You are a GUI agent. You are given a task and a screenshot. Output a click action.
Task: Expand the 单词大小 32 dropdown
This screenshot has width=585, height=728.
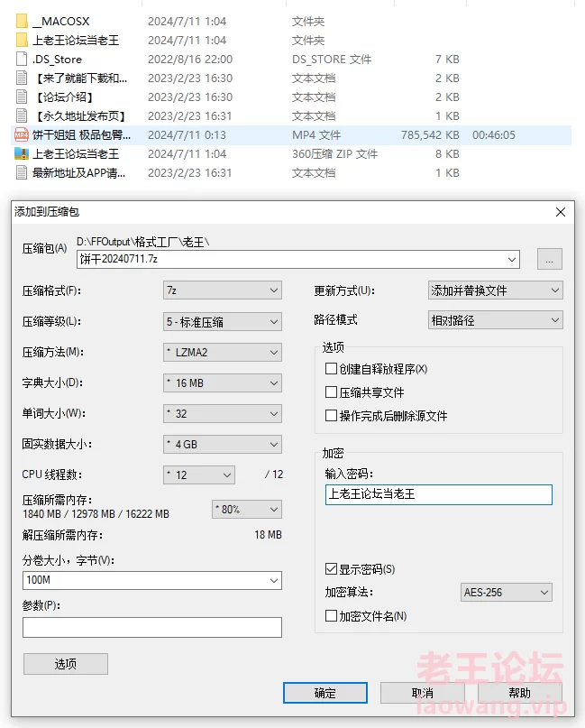pos(223,414)
